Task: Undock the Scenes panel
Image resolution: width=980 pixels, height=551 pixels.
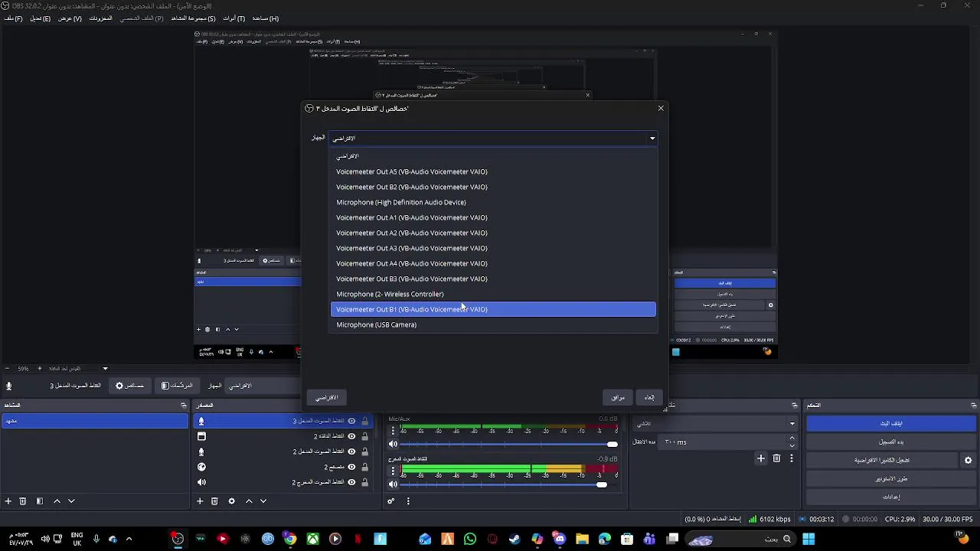Action: [x=183, y=405]
